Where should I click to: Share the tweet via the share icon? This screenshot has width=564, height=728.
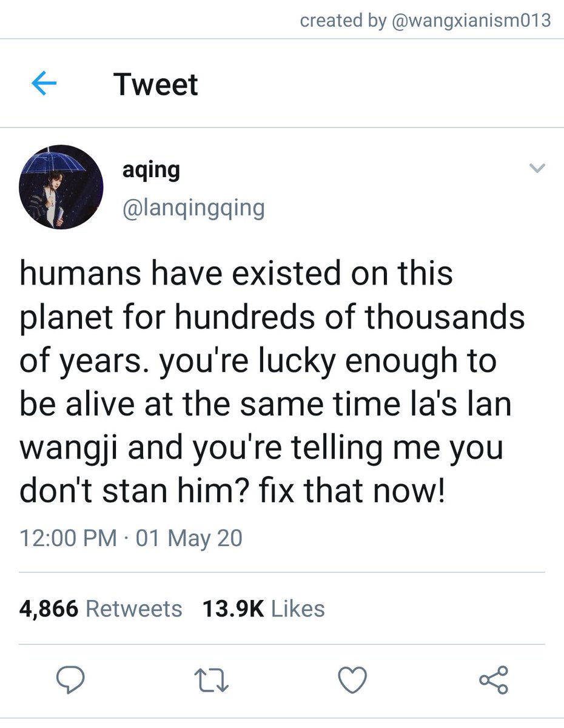pyautogui.click(x=494, y=680)
